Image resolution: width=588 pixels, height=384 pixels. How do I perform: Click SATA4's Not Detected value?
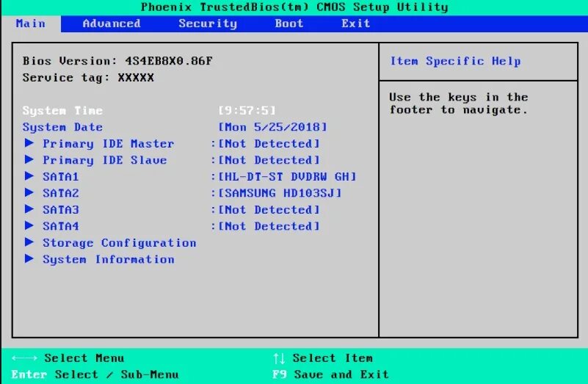[x=269, y=225]
